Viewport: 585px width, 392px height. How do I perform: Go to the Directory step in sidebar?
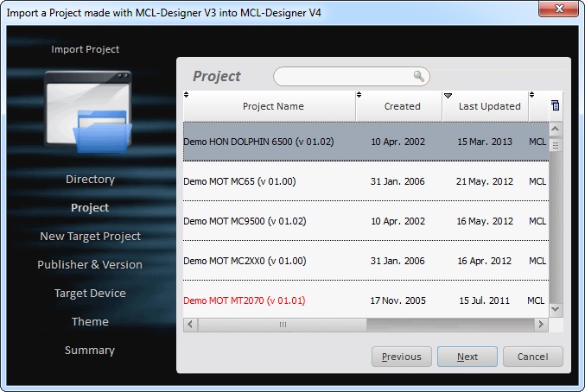click(90, 180)
